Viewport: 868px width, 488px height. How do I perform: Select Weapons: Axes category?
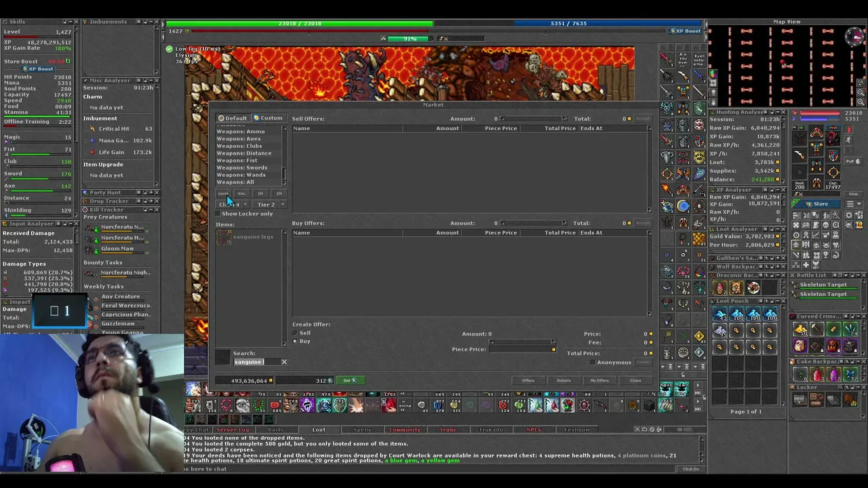click(x=239, y=139)
